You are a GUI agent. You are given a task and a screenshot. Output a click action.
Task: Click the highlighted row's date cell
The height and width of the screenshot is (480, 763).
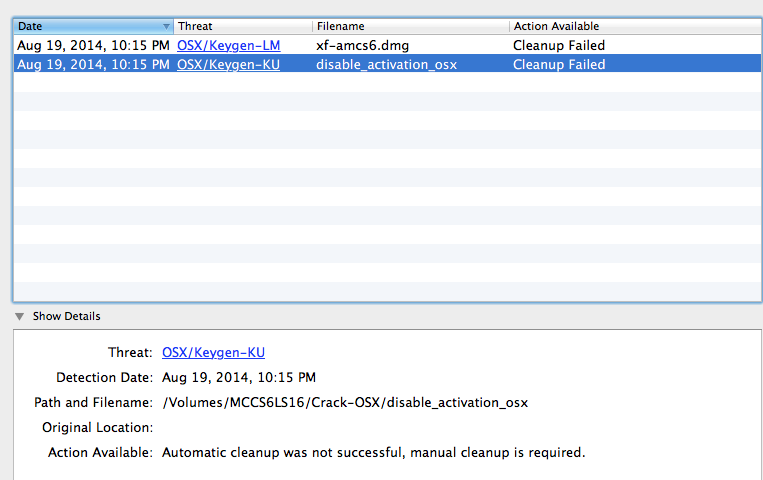click(93, 64)
